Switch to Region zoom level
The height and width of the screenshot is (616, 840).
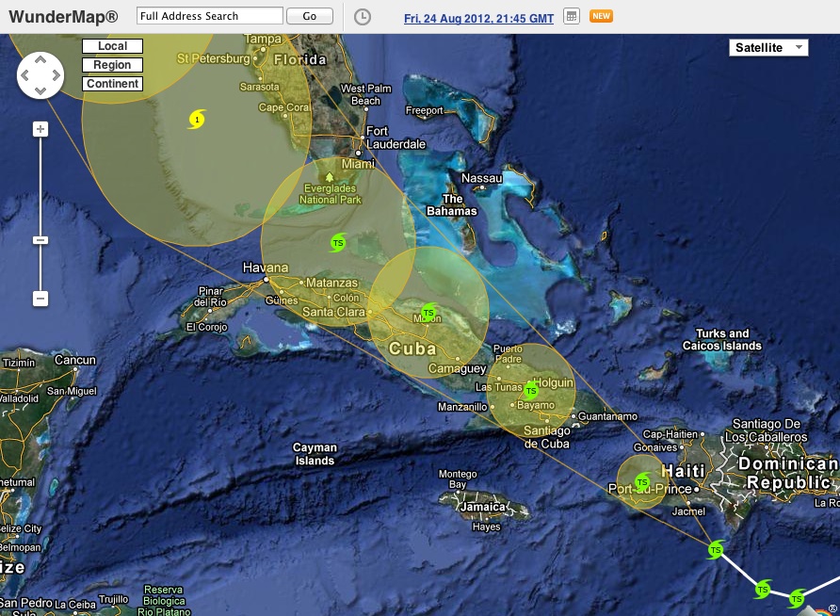point(112,65)
